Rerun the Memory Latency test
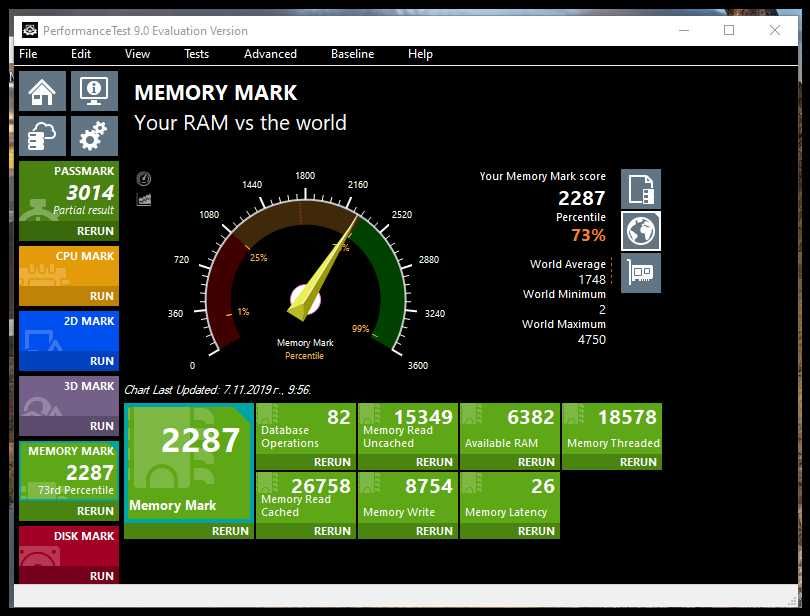Viewport: 810px width, 616px height. pyautogui.click(x=536, y=531)
